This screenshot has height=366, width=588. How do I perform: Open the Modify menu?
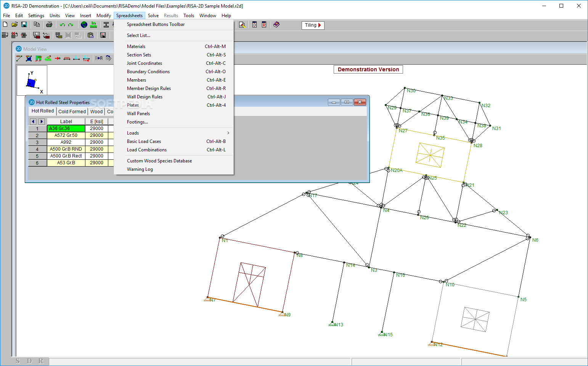click(x=103, y=16)
